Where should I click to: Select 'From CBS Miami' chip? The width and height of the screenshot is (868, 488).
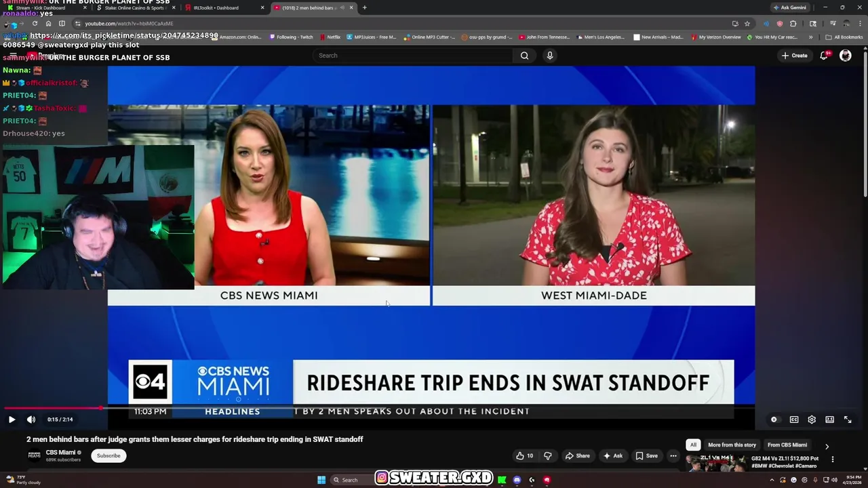pos(787,445)
